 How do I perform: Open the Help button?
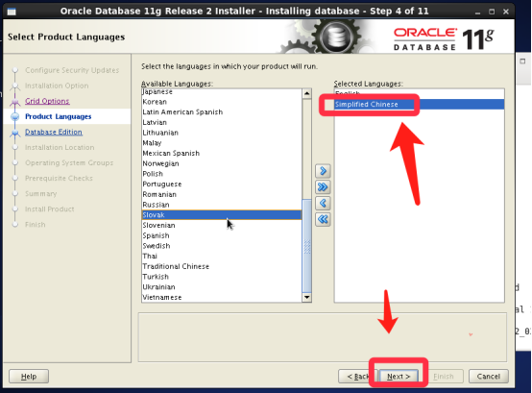[x=29, y=377]
